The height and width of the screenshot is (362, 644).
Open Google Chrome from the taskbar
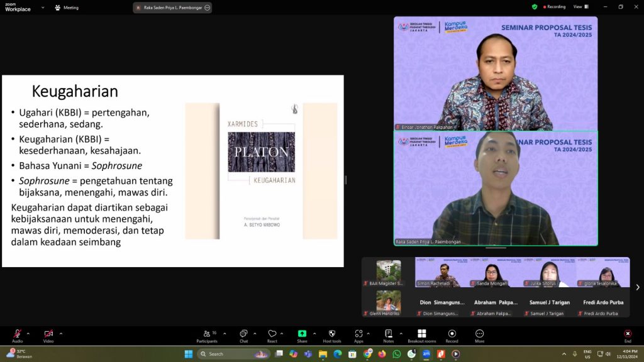367,353
